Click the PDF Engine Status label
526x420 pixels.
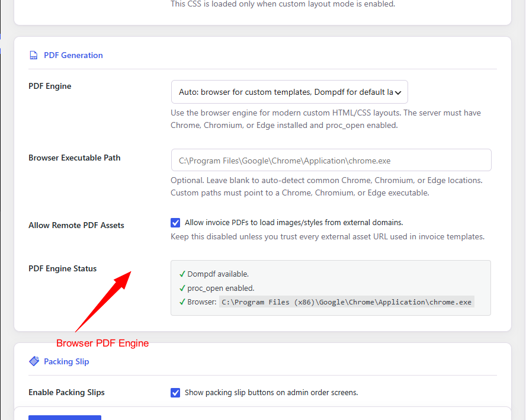62,269
